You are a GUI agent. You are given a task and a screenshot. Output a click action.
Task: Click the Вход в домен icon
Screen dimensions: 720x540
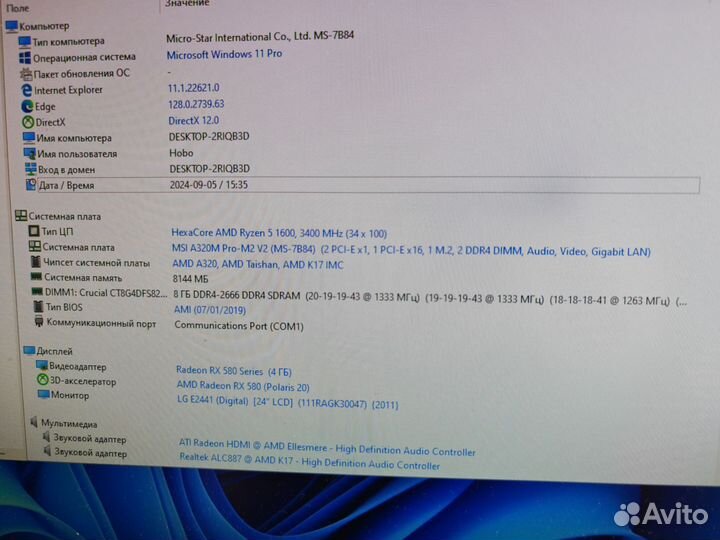click(30, 169)
